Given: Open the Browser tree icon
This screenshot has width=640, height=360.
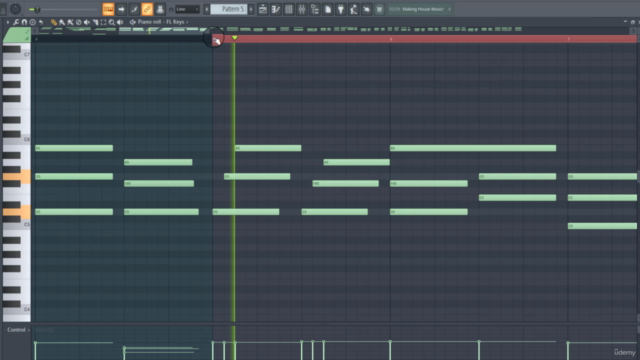Looking at the screenshot, I should click(x=315, y=9).
